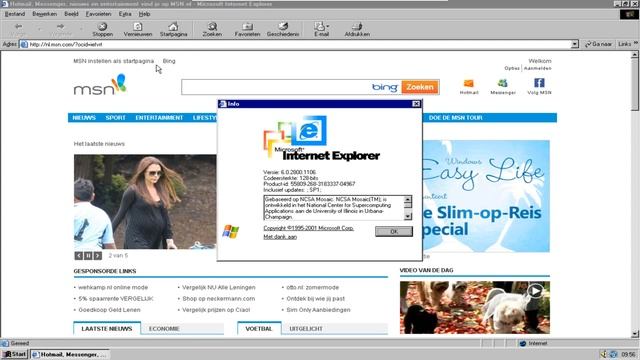640x360 pixels.
Task: Click the Back arrow toolbar icon
Action: (x=18, y=27)
